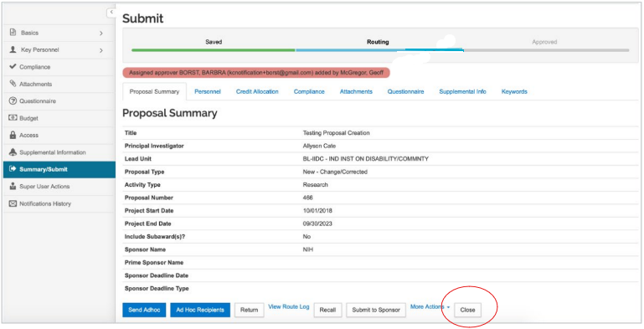644x329 pixels.
Task: Click the start date 10/01/2018
Action: click(317, 211)
